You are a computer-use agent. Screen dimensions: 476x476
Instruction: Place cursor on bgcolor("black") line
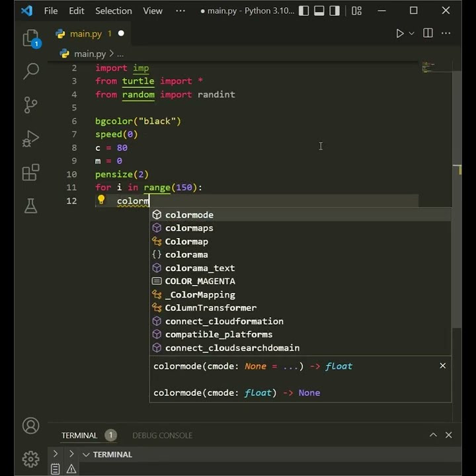(138, 121)
